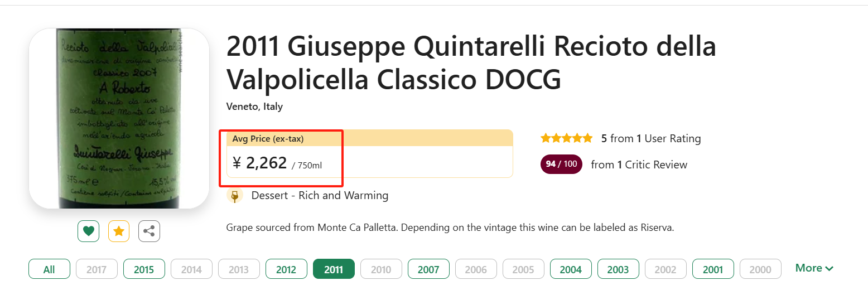Screen dimensions: 868x295
Task: Click the green heart favorite icon
Action: coord(88,231)
